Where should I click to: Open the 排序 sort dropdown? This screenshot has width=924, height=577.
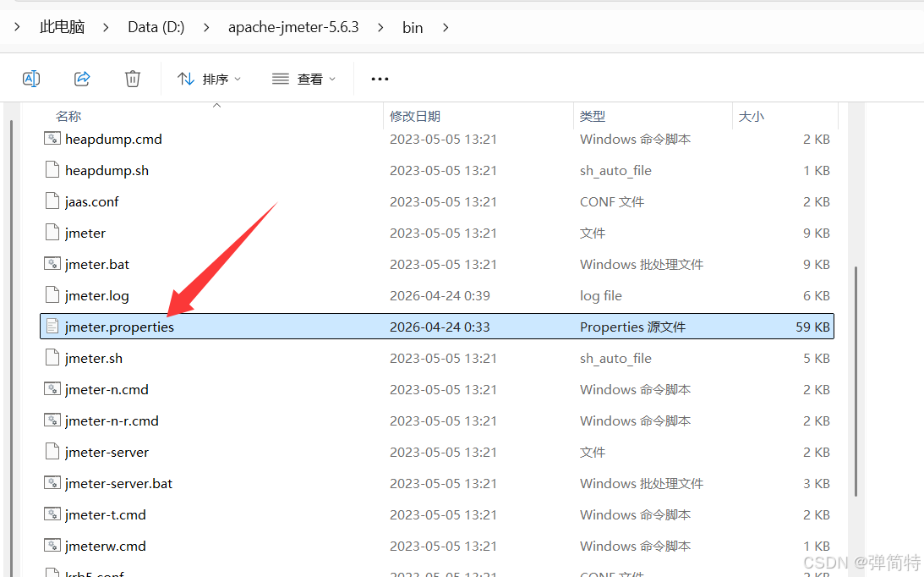209,79
